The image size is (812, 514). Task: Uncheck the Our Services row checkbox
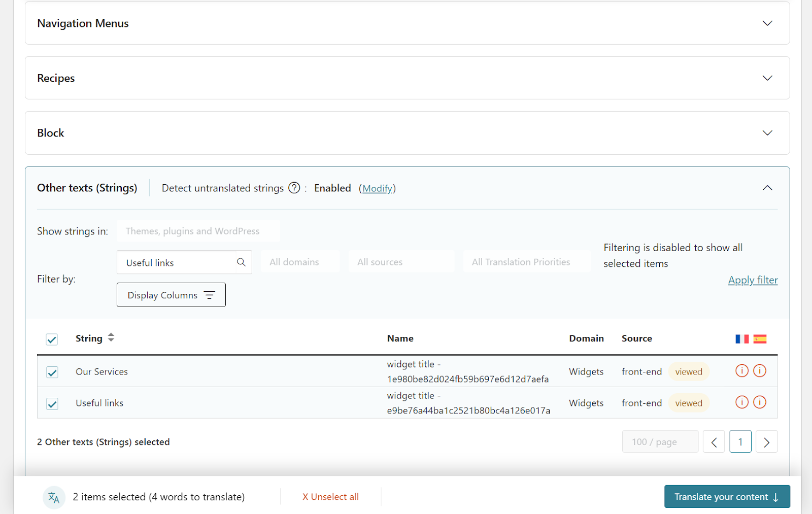point(52,372)
